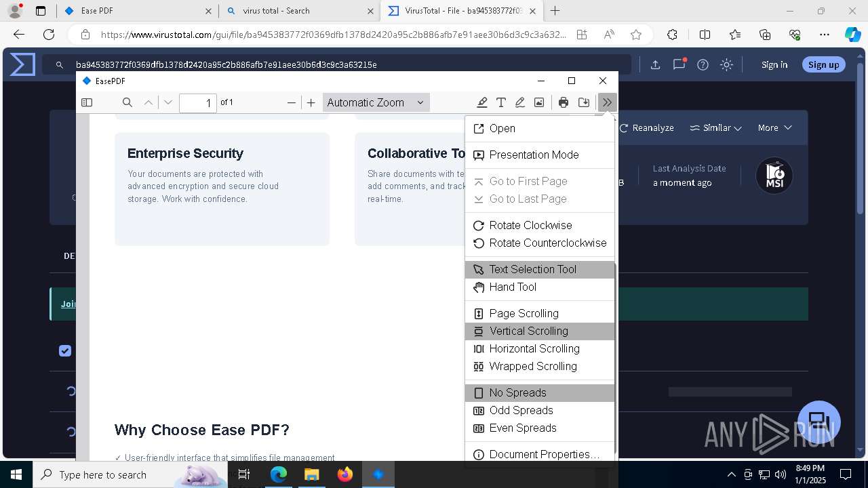Open find-in-document search in EasePDF
Viewport: 868px width, 488px height.
[127, 102]
